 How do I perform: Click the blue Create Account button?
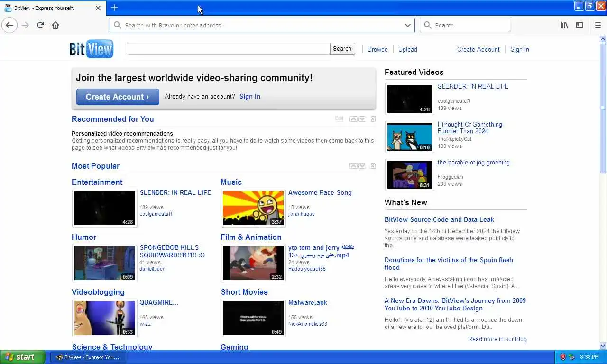(x=118, y=97)
